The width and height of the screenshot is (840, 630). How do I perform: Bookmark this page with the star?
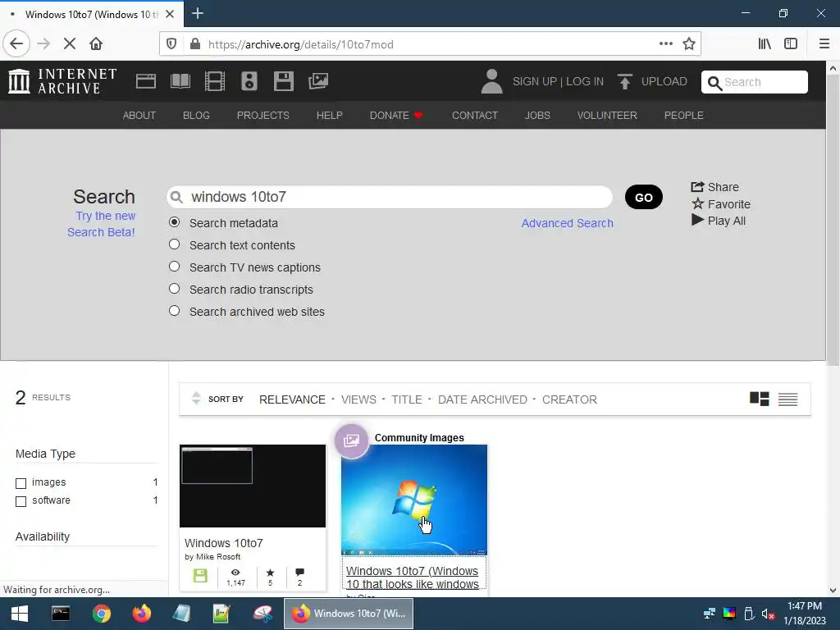[689, 44]
